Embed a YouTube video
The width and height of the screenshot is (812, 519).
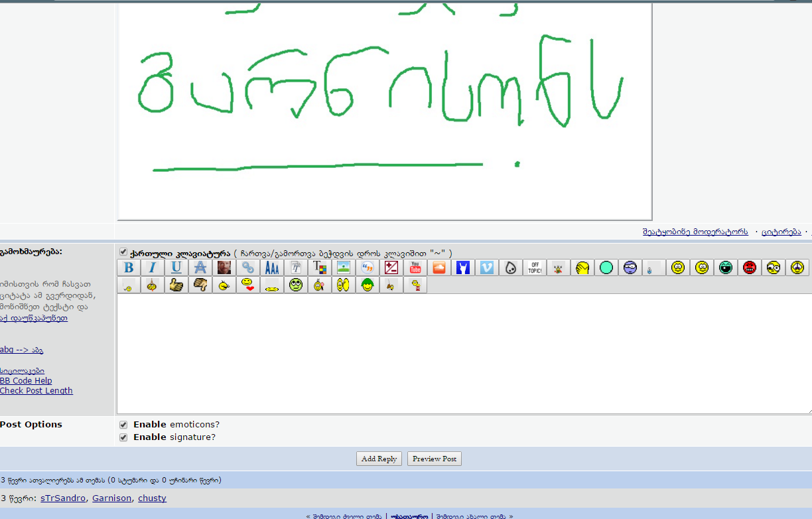(x=415, y=267)
